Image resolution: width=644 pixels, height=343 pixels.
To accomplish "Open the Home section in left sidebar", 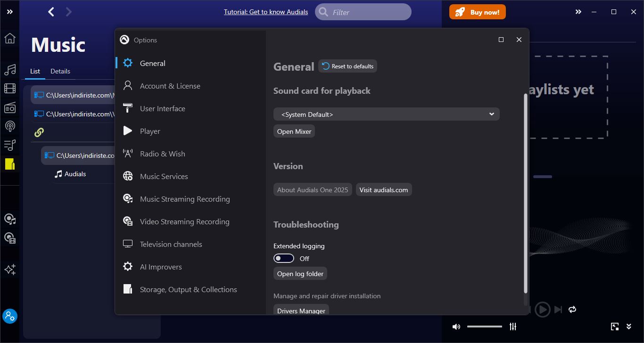I will point(9,38).
